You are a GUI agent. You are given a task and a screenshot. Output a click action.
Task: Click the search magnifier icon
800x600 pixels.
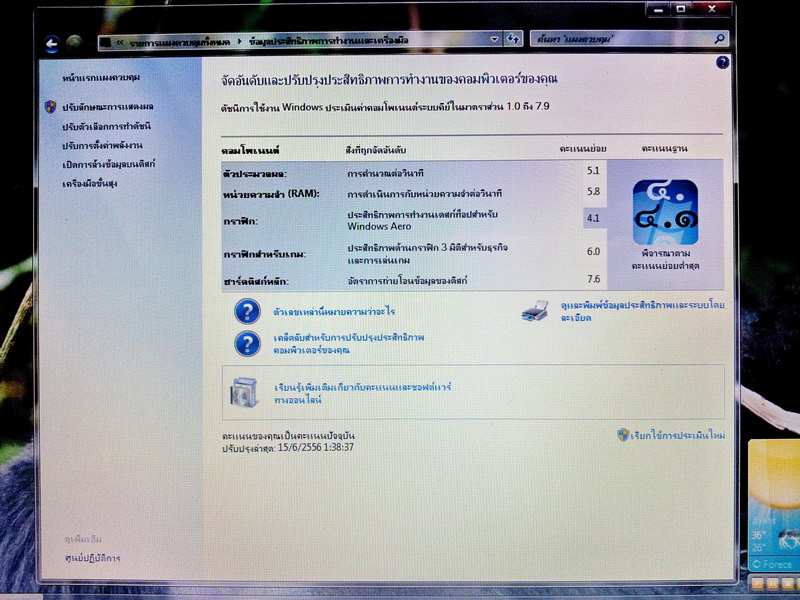(x=719, y=38)
